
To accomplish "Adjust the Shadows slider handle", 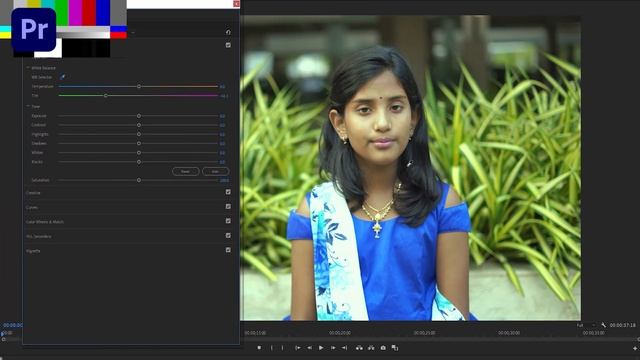I will pyautogui.click(x=139, y=144).
